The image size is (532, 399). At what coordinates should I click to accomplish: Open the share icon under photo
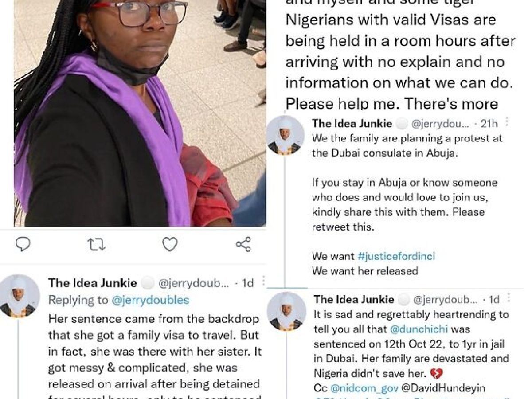243,244
